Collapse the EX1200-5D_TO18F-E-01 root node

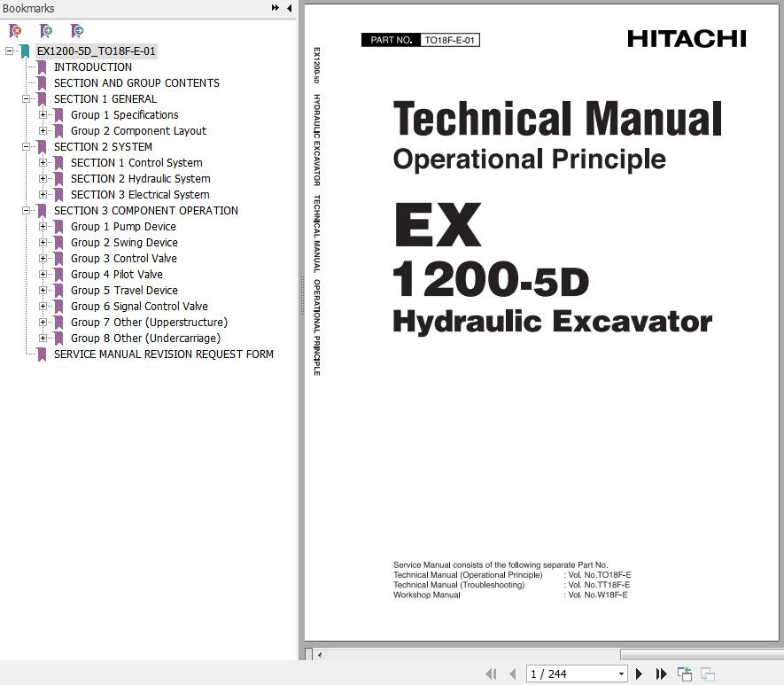(x=9, y=51)
